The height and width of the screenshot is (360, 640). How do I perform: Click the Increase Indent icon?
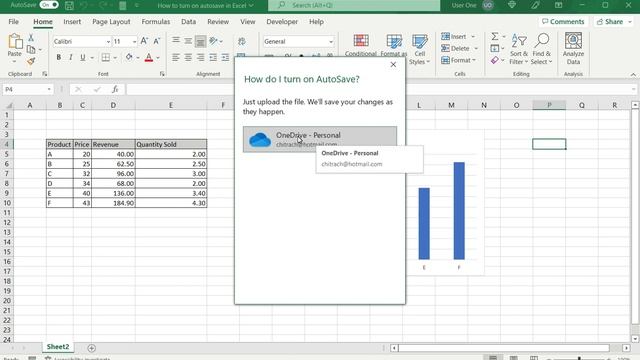tap(225, 58)
